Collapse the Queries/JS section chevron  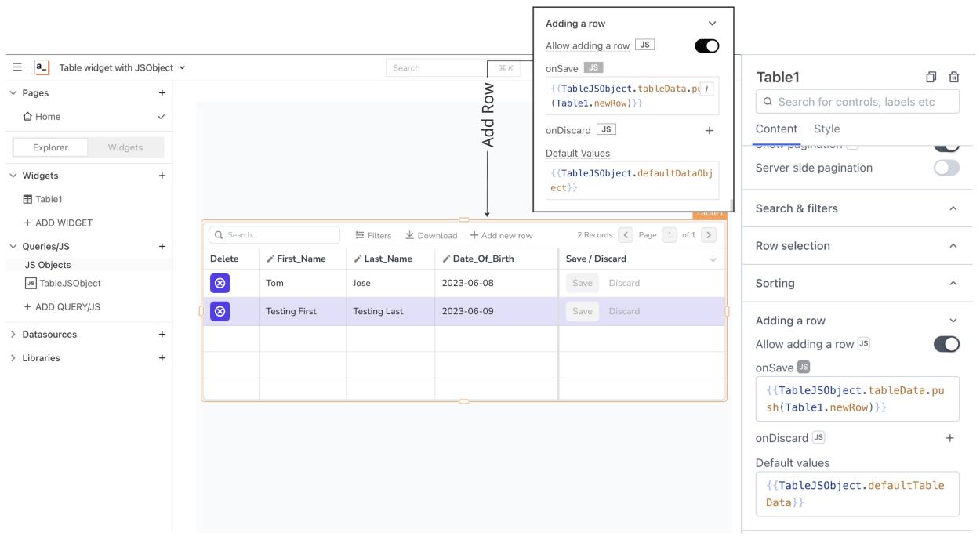[13, 246]
